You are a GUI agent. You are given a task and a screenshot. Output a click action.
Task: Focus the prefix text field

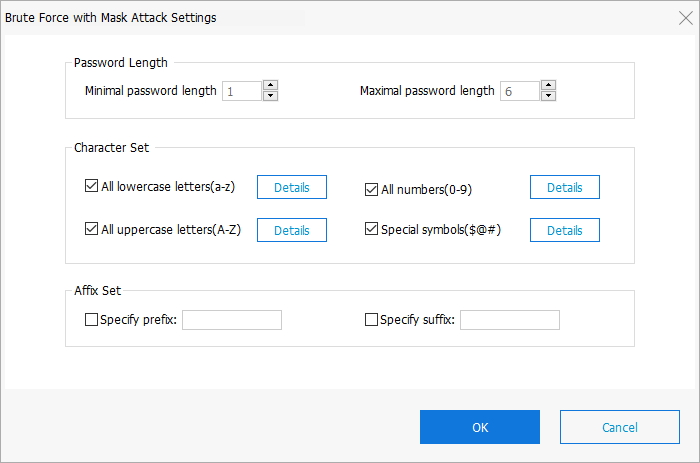click(232, 320)
